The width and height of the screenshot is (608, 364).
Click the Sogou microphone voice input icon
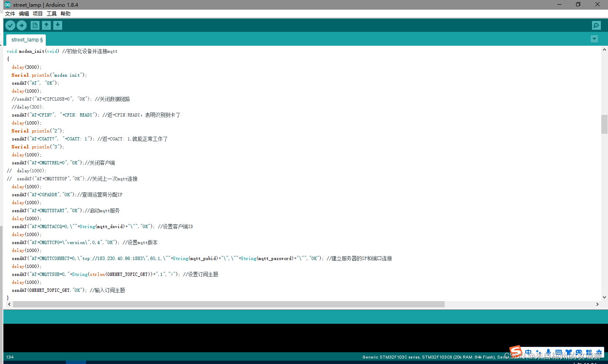click(x=548, y=353)
